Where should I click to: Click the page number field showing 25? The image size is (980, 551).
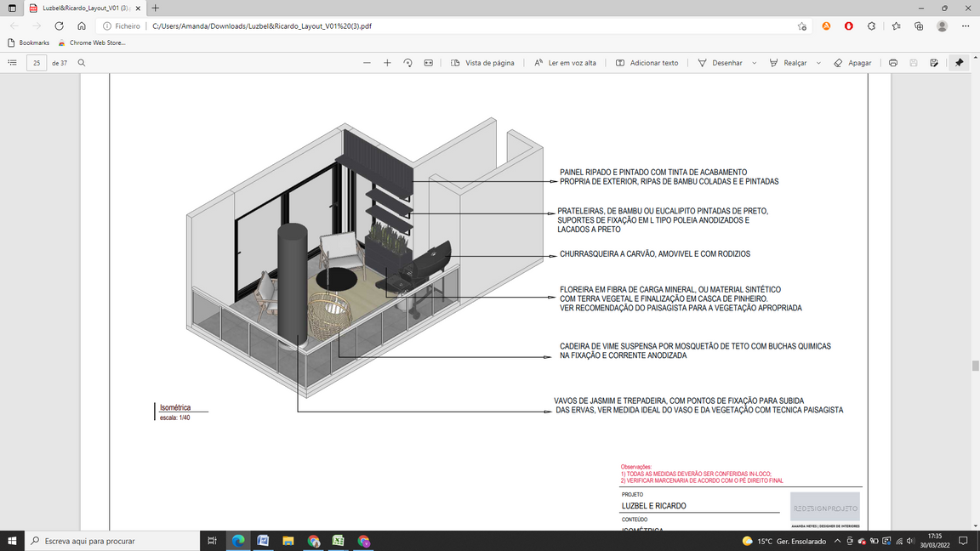(x=37, y=62)
